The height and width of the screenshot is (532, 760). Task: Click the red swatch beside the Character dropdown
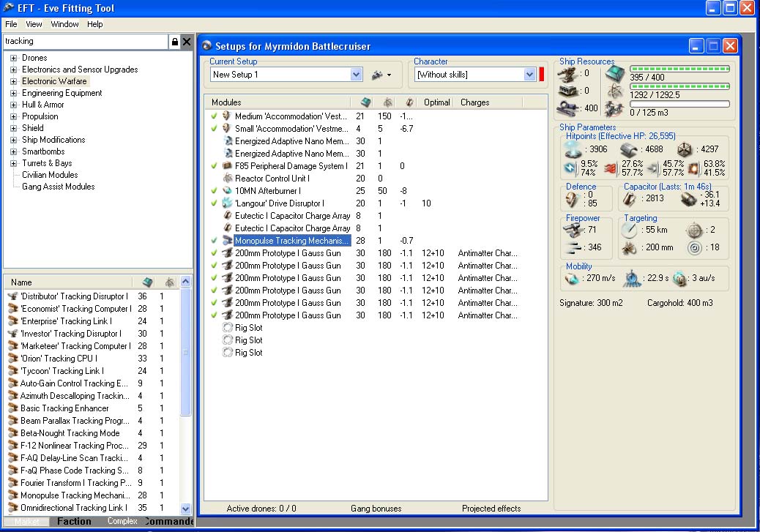[543, 75]
